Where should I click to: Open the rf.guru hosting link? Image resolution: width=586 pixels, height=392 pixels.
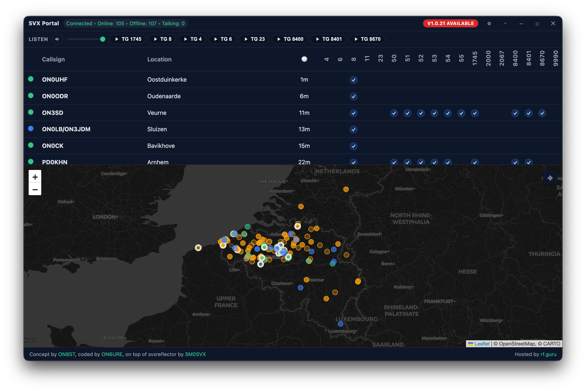click(548, 354)
